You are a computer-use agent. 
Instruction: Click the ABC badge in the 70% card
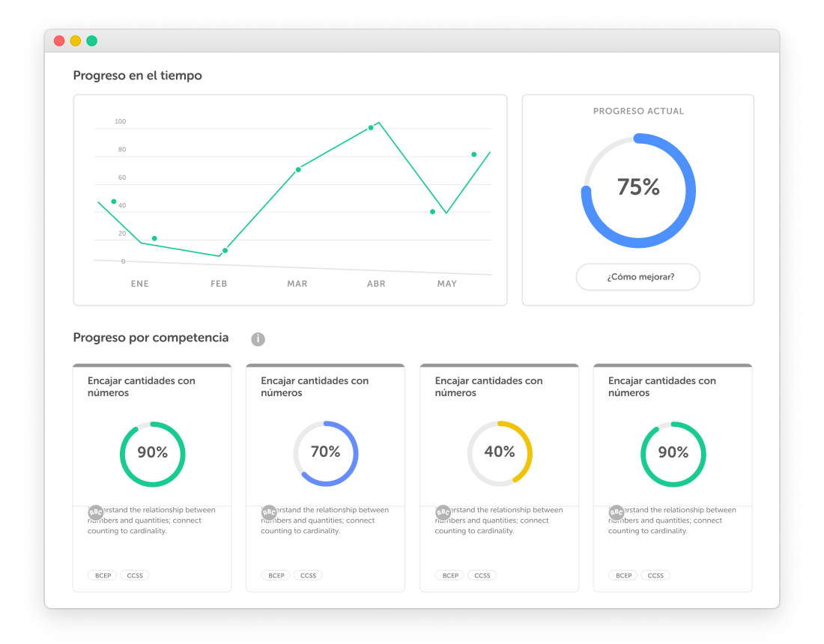coord(269,512)
